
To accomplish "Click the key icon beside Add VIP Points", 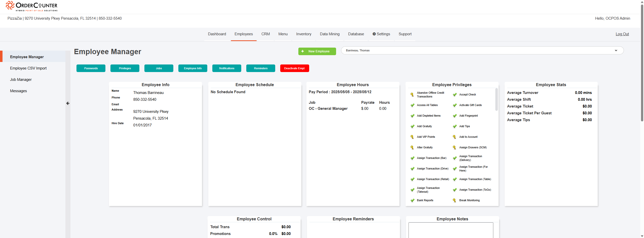I will 412,137.
